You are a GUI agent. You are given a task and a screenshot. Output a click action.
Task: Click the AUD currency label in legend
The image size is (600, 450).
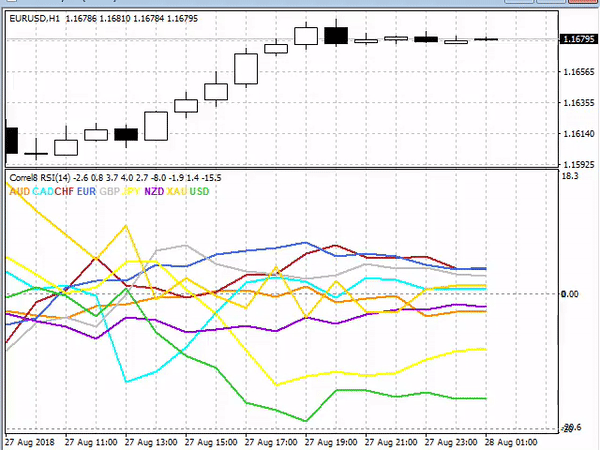[18, 190]
